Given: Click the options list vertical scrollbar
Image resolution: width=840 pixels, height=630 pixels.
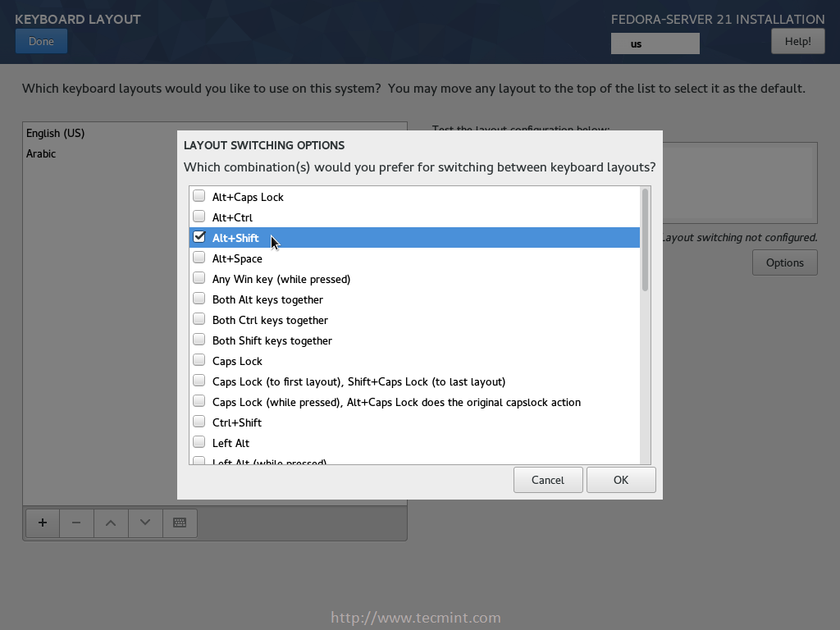Looking at the screenshot, I should point(645,240).
